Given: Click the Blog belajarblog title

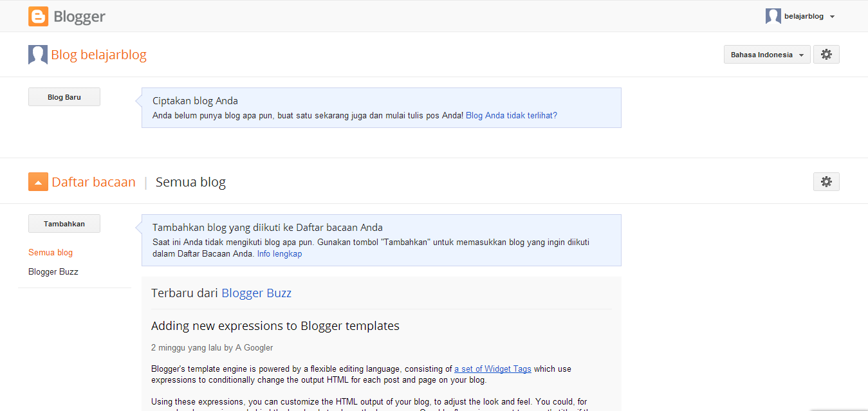Looking at the screenshot, I should pos(99,55).
